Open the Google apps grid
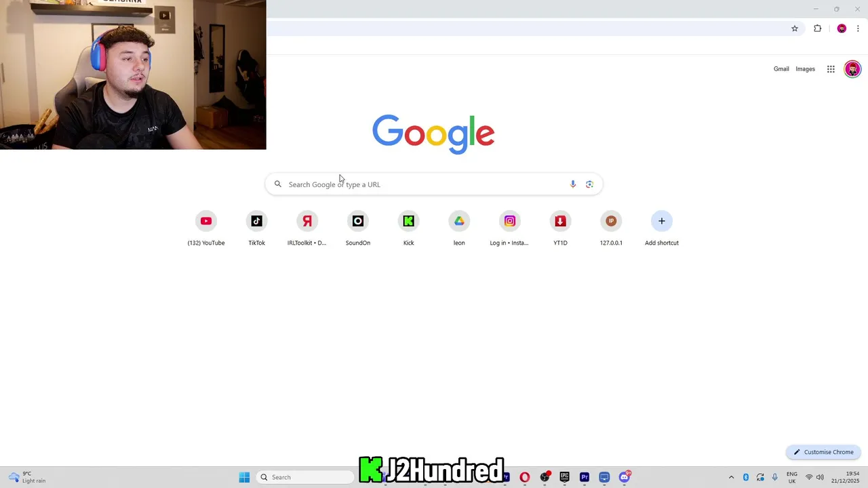The height and width of the screenshot is (488, 868). tap(831, 69)
